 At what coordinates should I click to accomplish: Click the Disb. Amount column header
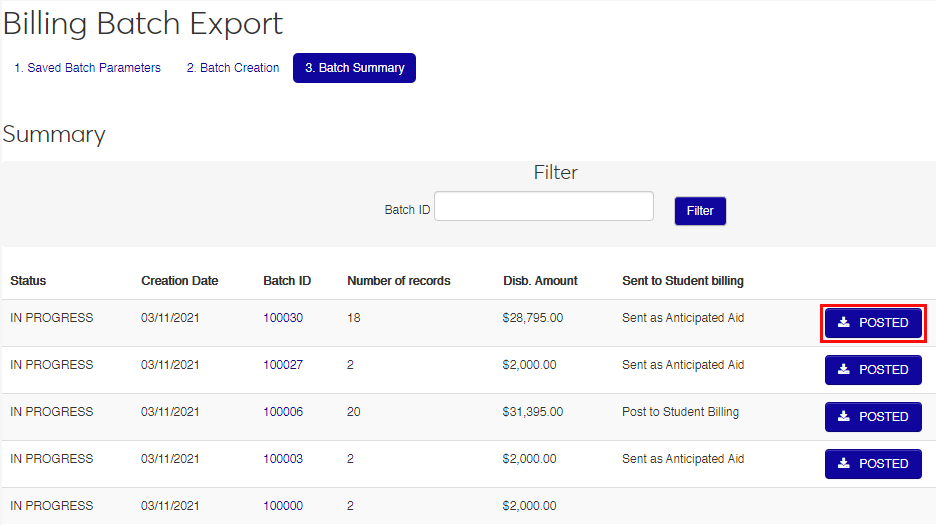click(540, 281)
